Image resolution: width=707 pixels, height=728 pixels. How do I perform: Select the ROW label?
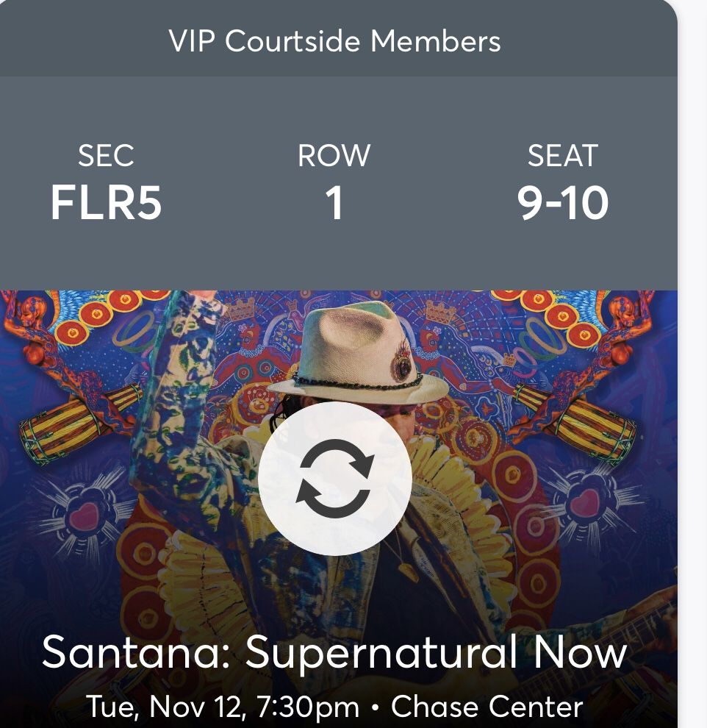pos(334,156)
